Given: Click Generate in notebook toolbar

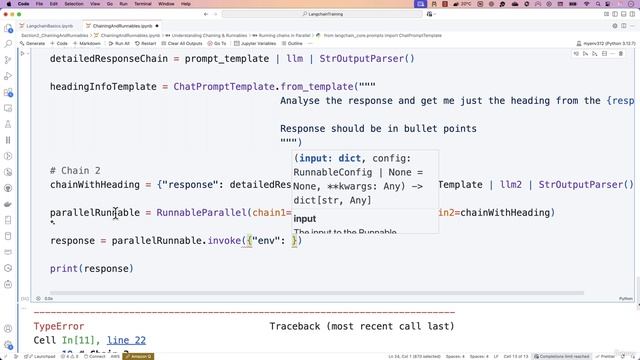Looking at the screenshot, I should point(32,43).
